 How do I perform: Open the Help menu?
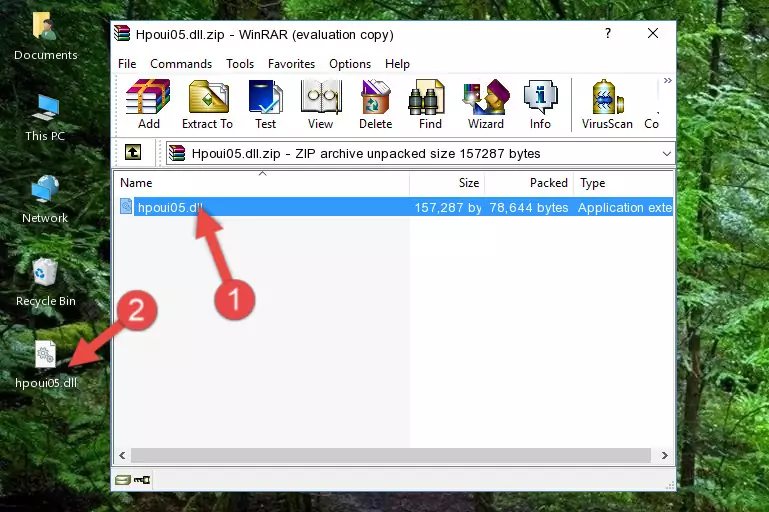[x=397, y=64]
